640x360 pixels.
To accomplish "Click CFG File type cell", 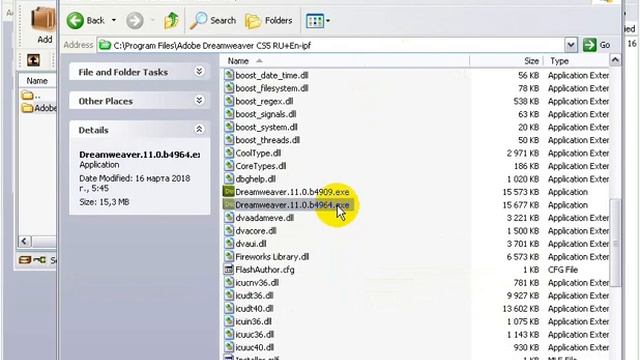I will click(563, 270).
